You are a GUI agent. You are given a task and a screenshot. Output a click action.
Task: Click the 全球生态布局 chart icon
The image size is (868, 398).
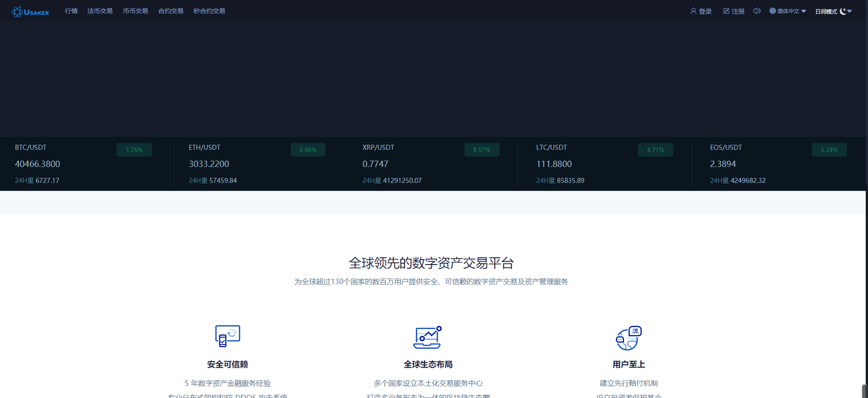coord(428,337)
